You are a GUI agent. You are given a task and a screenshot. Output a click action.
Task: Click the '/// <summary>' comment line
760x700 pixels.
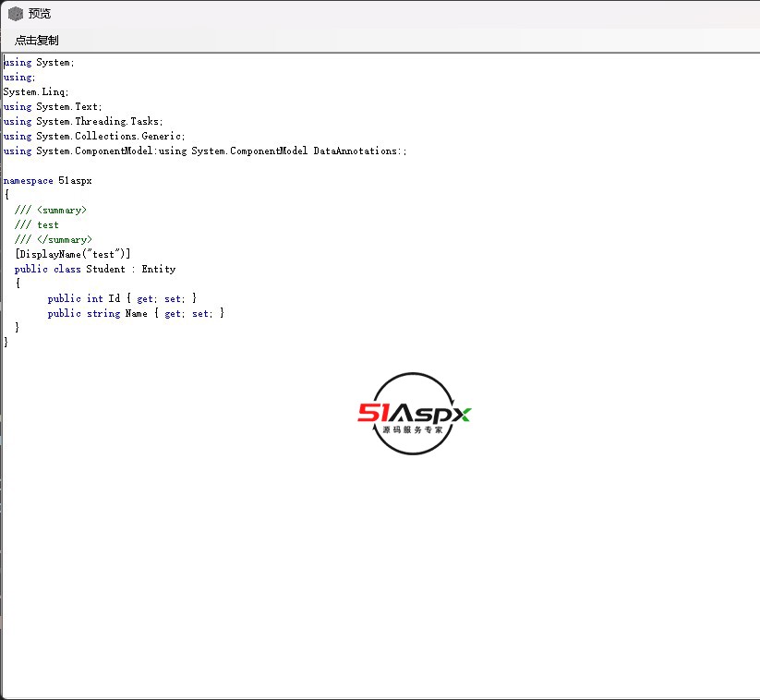[x=51, y=211]
